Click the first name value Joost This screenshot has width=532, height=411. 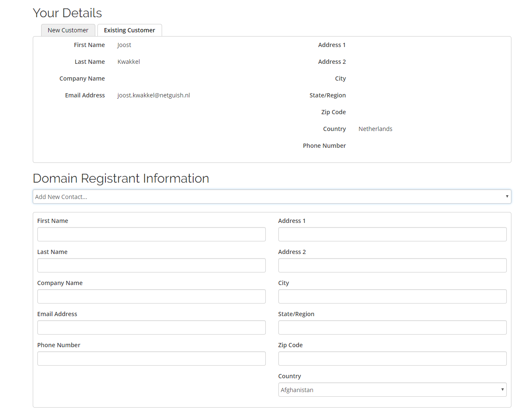(x=124, y=45)
